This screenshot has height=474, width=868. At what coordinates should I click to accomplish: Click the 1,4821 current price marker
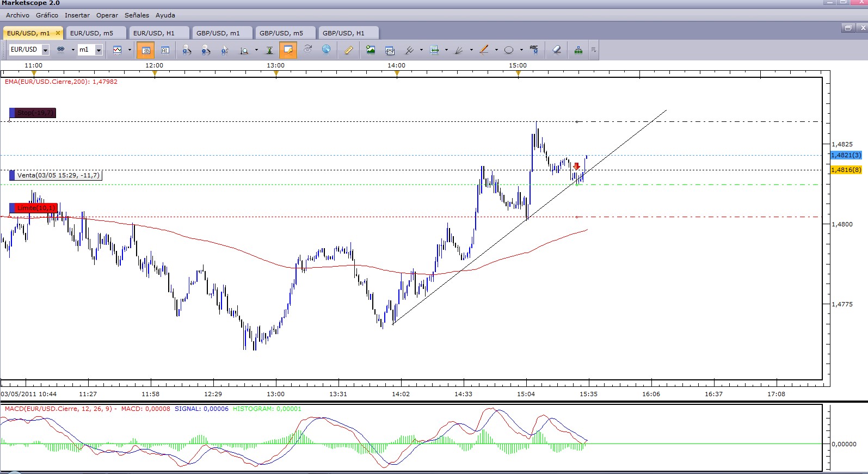pyautogui.click(x=846, y=156)
